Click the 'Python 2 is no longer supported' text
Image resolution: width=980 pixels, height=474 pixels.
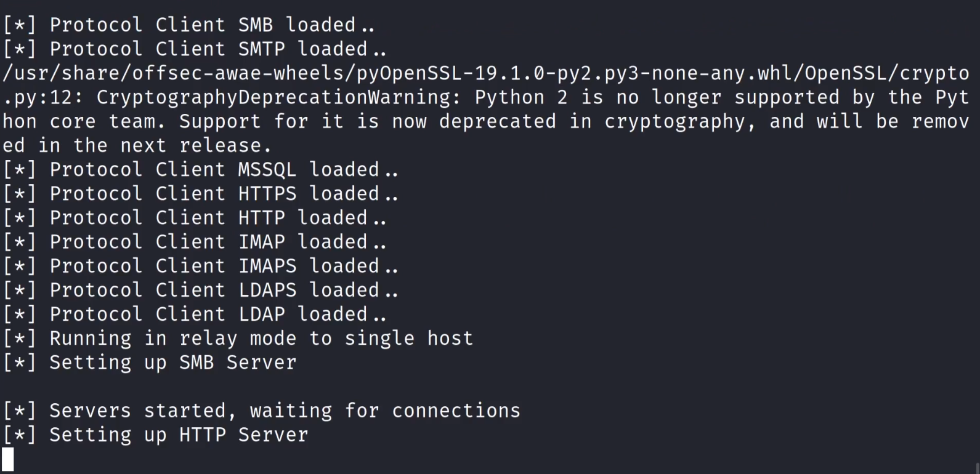coord(656,97)
